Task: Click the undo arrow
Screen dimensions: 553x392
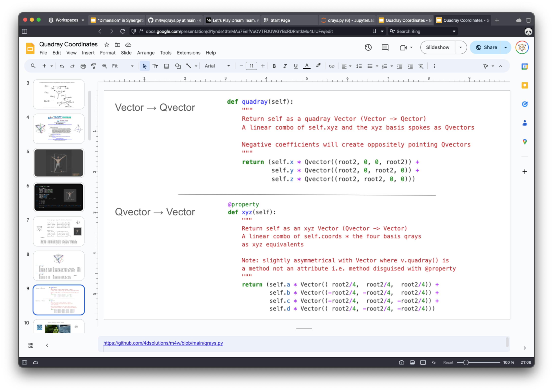Action: 62,66
